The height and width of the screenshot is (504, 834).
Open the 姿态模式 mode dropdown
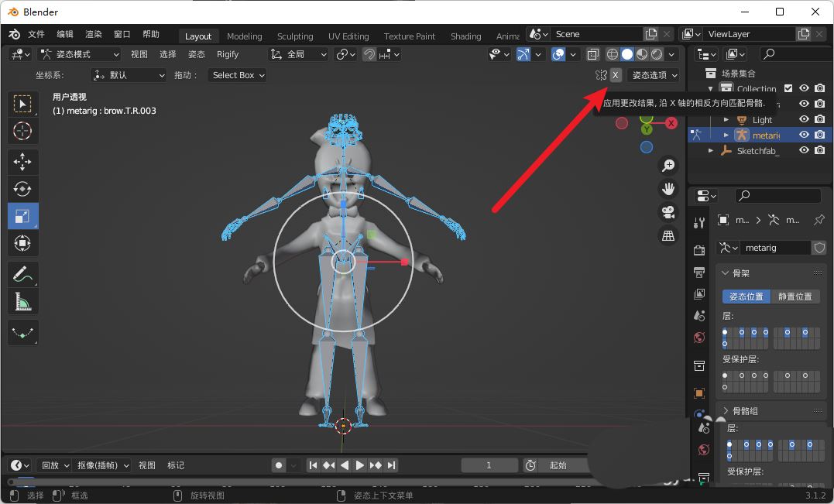[80, 53]
